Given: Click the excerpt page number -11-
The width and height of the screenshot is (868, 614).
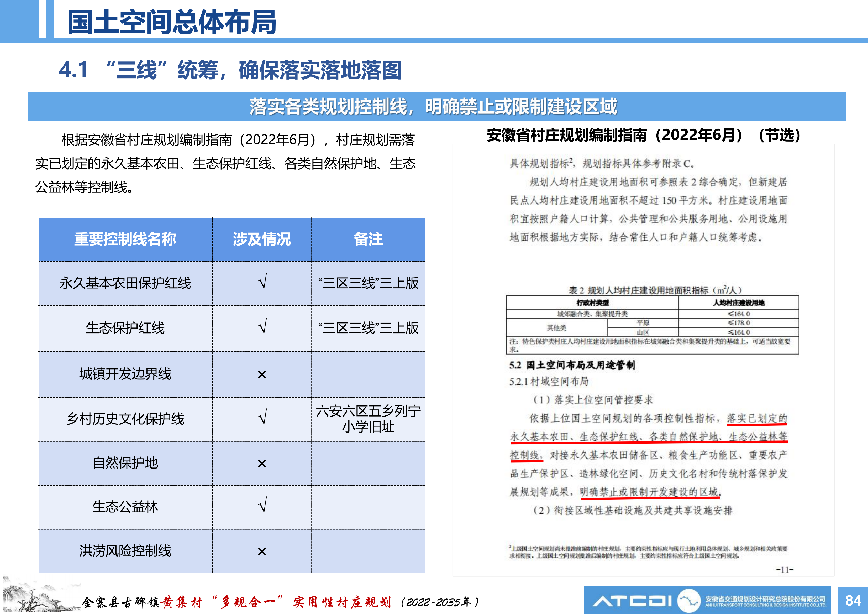Looking at the screenshot, I should pos(785,570).
